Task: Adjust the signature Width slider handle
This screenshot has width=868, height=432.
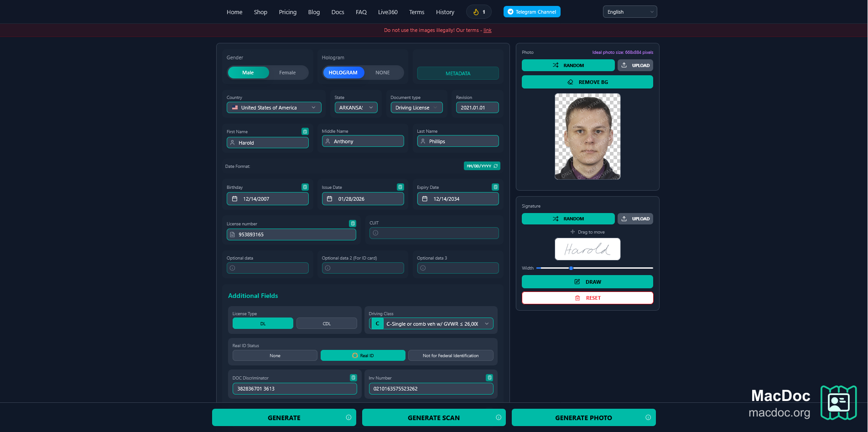Action: pyautogui.click(x=571, y=268)
